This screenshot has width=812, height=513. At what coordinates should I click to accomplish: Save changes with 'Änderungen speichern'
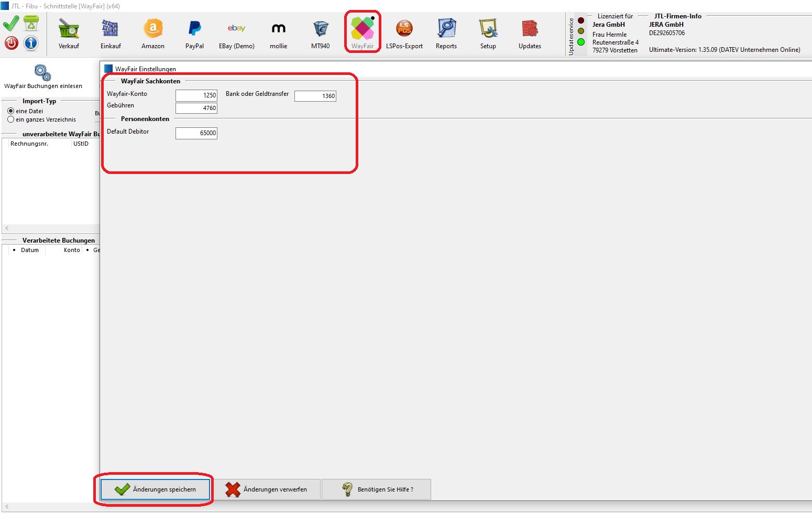(x=155, y=489)
